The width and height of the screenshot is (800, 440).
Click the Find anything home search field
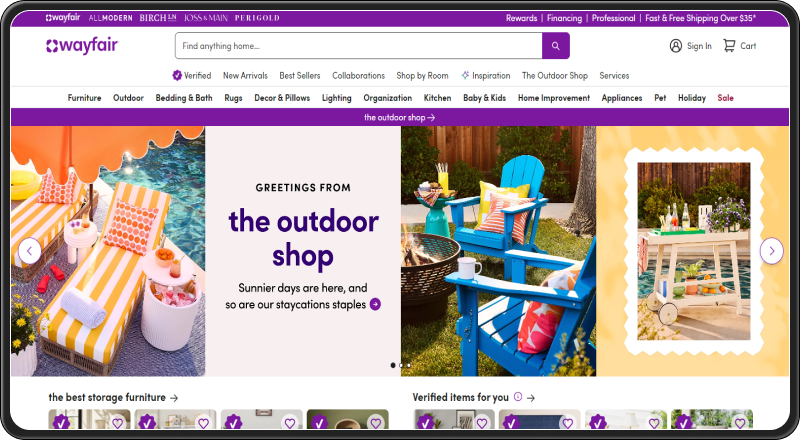358,46
